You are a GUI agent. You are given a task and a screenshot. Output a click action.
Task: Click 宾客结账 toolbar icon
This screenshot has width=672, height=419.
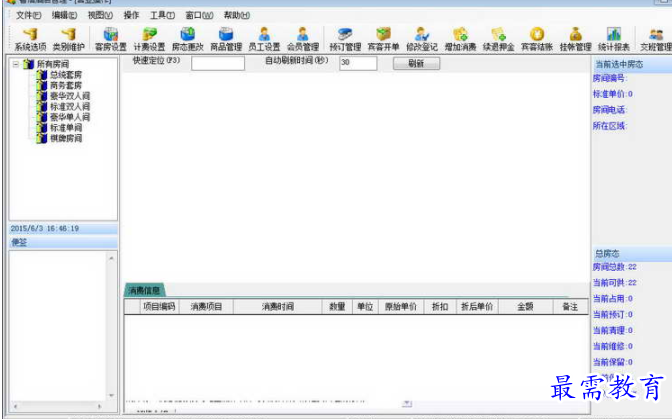[x=537, y=39]
